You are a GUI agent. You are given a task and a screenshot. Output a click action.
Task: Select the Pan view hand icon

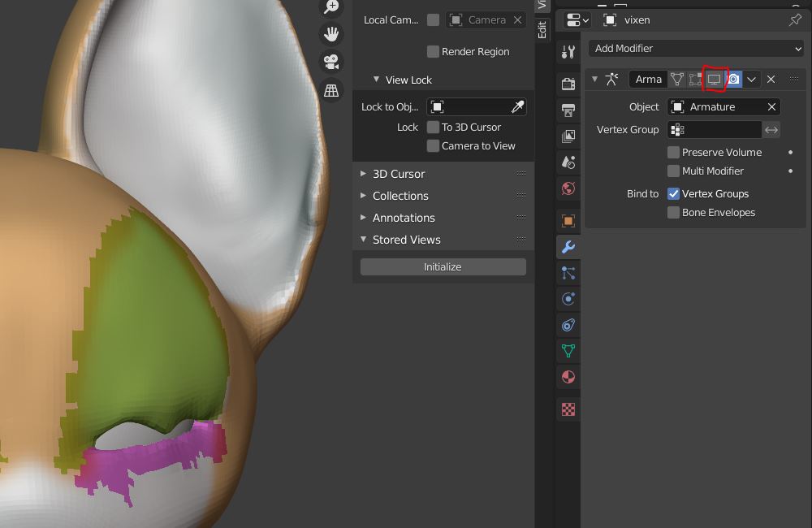330,34
